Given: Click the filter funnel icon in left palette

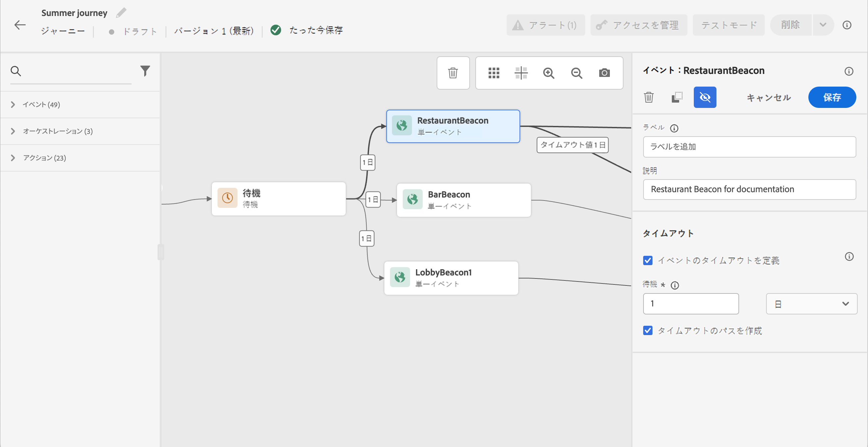Looking at the screenshot, I should 145,71.
